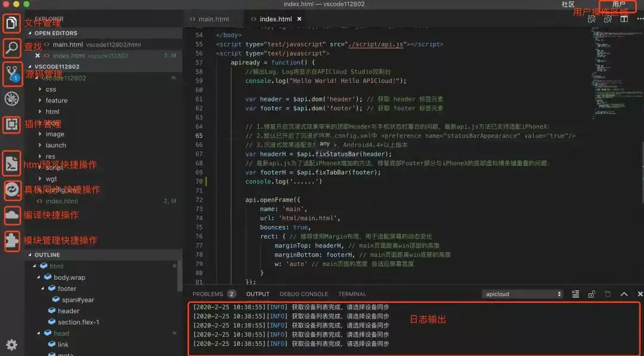Collapse the VSCODE112802 workspace section

pos(30,67)
